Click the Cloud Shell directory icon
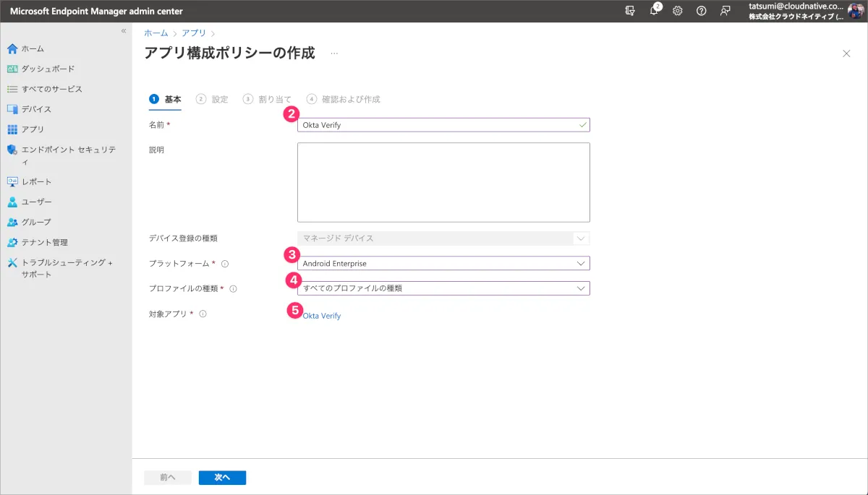868x495 pixels. 630,11
